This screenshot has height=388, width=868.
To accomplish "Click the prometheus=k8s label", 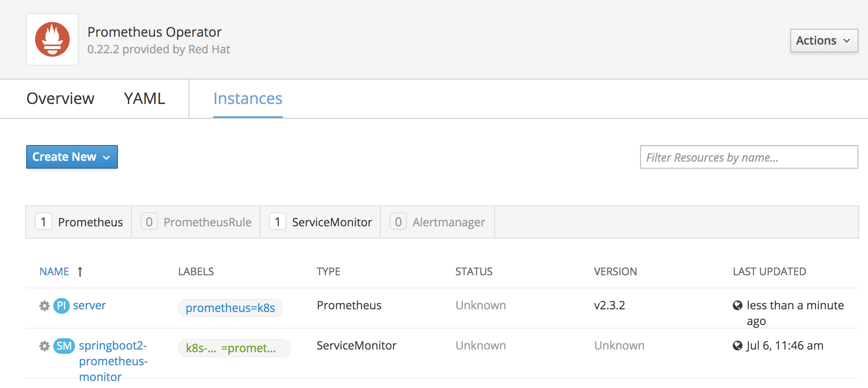I will [x=230, y=308].
